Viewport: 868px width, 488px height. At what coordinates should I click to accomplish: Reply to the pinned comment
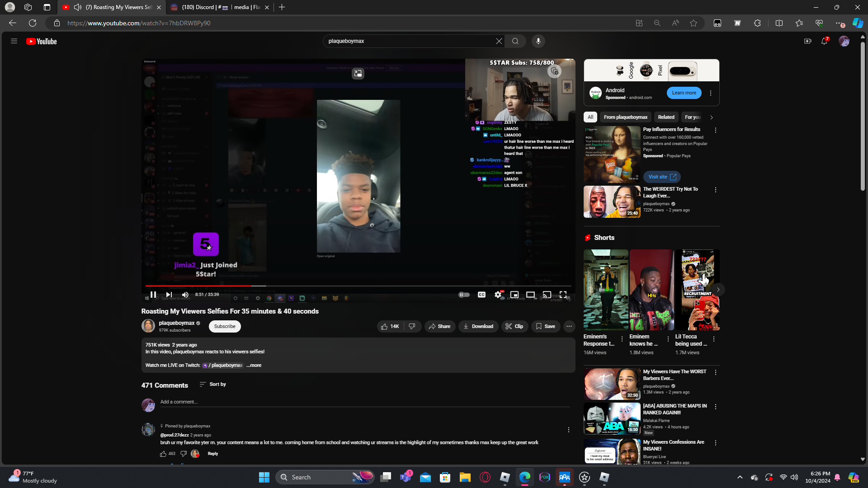pos(212,454)
